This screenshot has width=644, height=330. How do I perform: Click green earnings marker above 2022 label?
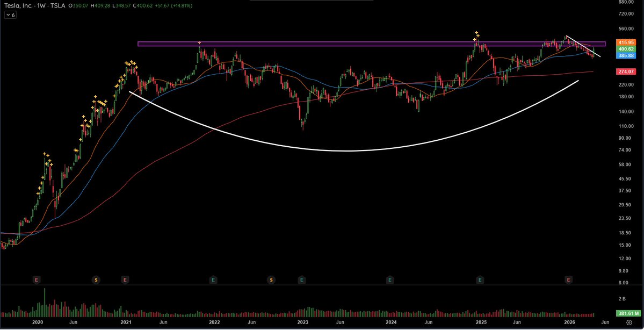point(213,280)
